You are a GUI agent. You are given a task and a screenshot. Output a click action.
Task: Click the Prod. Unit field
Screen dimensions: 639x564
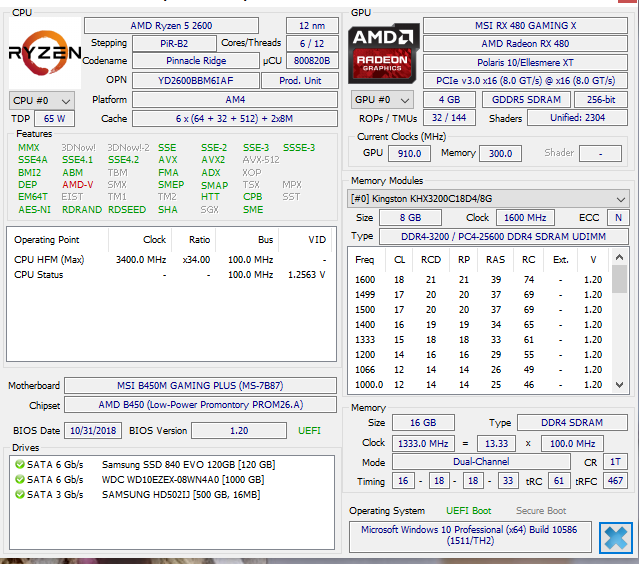300,81
